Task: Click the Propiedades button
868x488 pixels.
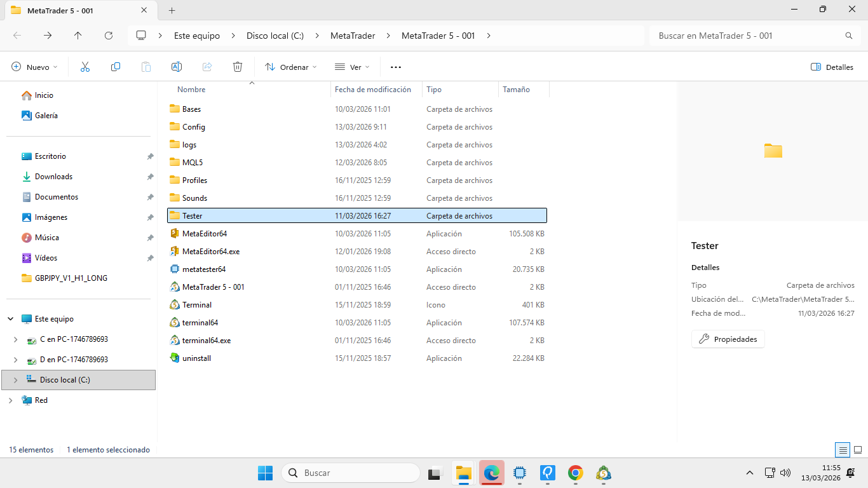Action: point(728,339)
